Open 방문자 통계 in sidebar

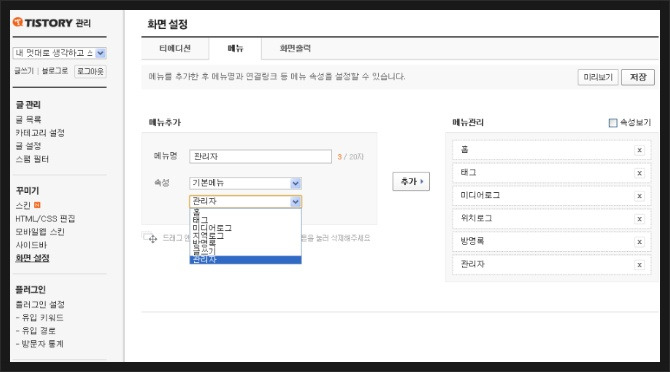pos(42,344)
